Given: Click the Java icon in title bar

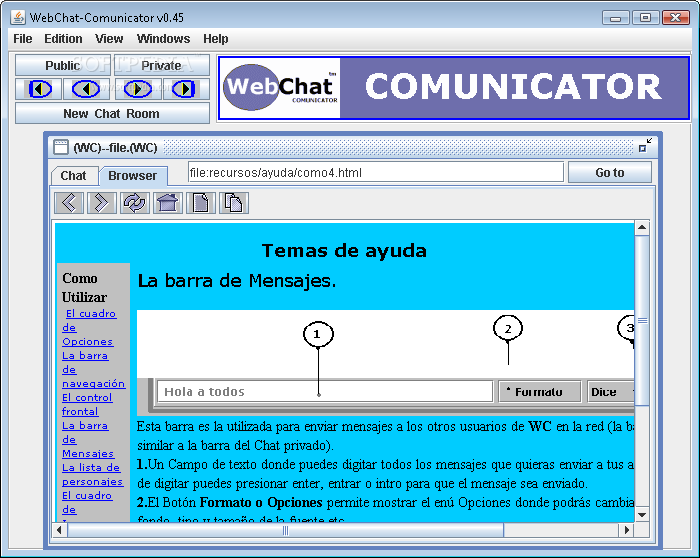Looking at the screenshot, I should 18,17.
